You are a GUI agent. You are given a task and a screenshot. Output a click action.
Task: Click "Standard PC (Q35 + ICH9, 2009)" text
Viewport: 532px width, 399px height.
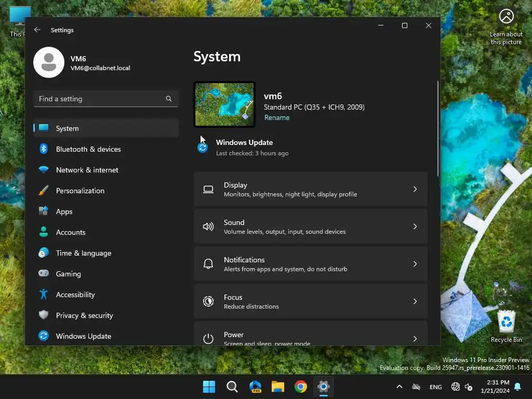(314, 107)
